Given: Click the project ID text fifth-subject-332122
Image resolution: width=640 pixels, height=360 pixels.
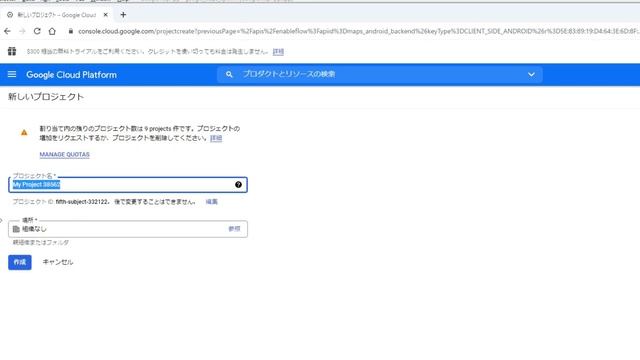Looking at the screenshot, I should pos(82,202).
